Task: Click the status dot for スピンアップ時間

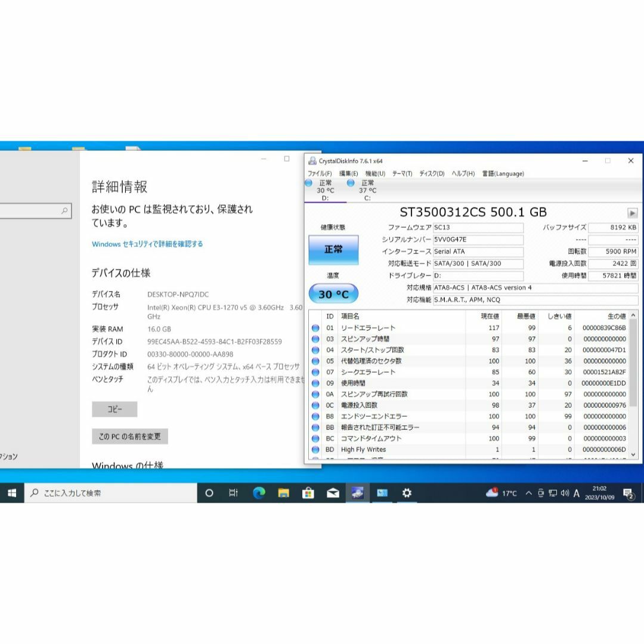Action: coord(315,339)
